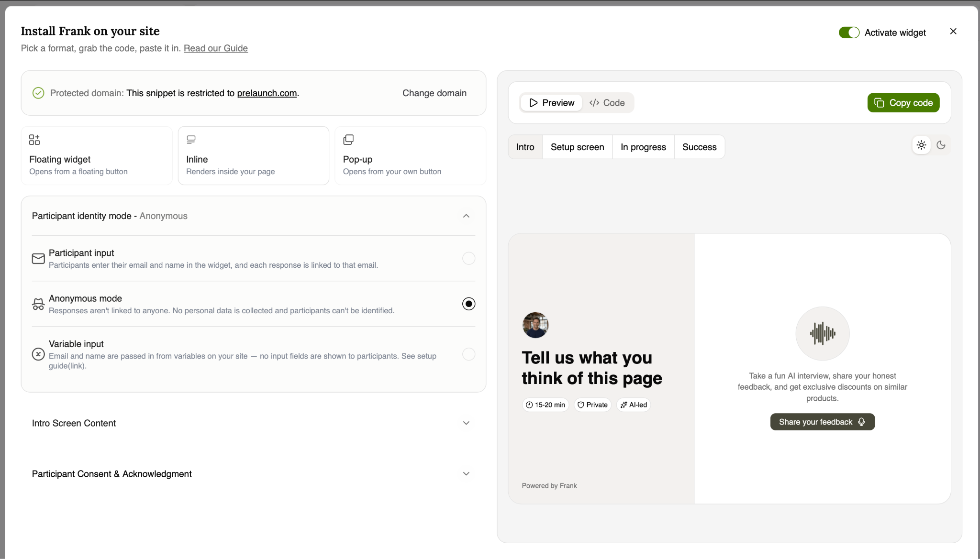
Task: Collapse the Participant identity mode section
Action: (466, 216)
